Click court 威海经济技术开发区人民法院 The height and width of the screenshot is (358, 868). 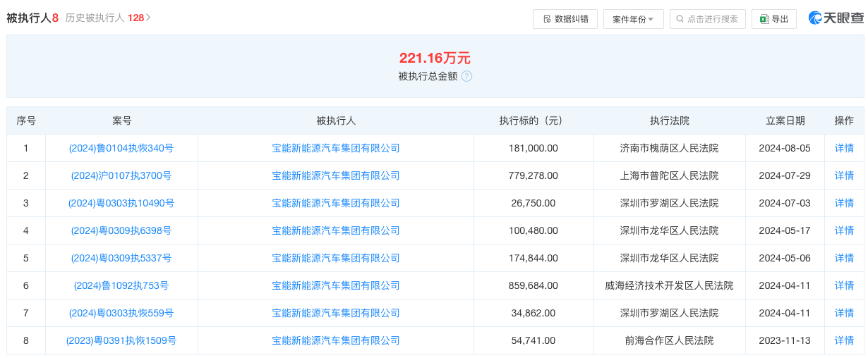(670, 285)
